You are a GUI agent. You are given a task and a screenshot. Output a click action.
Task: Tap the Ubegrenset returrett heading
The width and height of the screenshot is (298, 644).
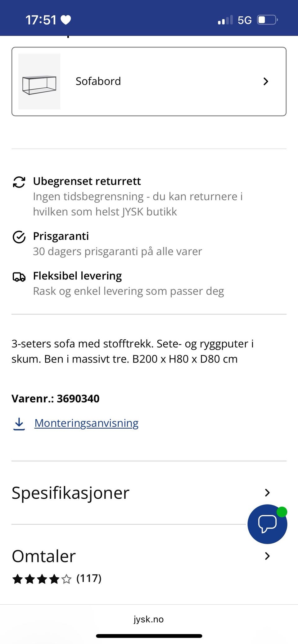click(87, 181)
